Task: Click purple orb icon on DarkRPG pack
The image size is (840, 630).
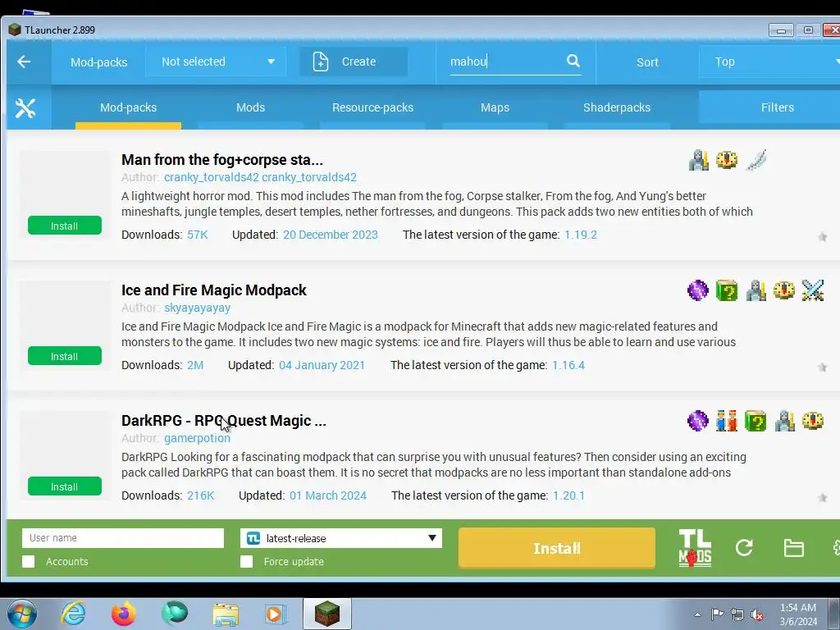Action: (697, 421)
